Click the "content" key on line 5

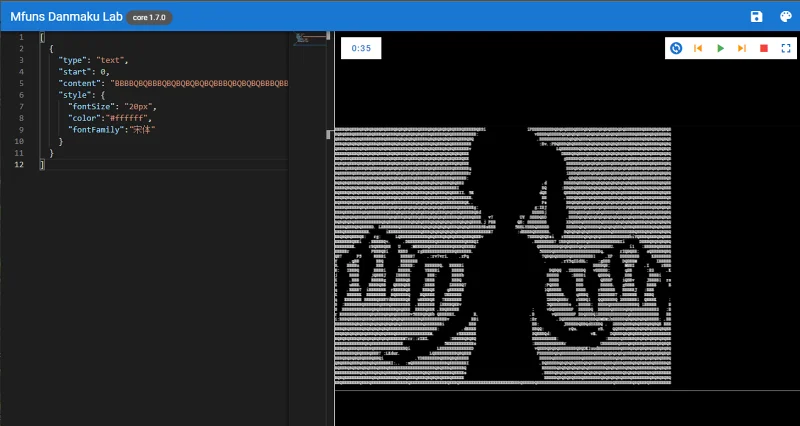[79, 83]
